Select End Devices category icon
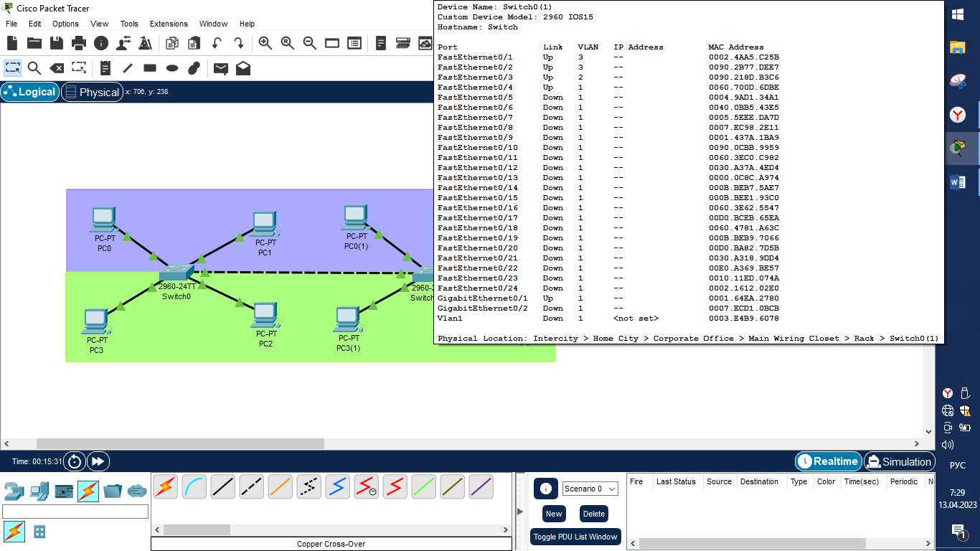Screen dimensions: 980x551 point(39,491)
